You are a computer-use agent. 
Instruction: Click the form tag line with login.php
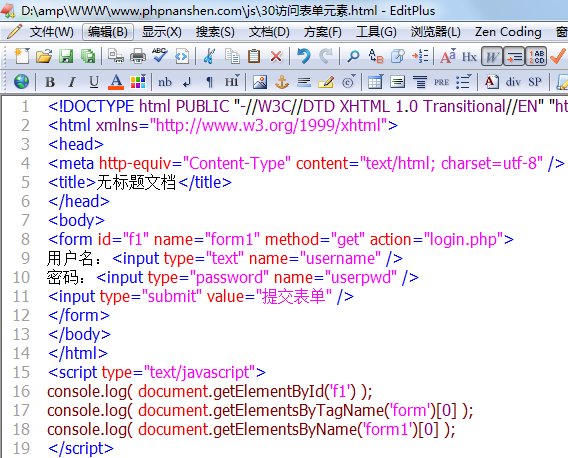281,240
